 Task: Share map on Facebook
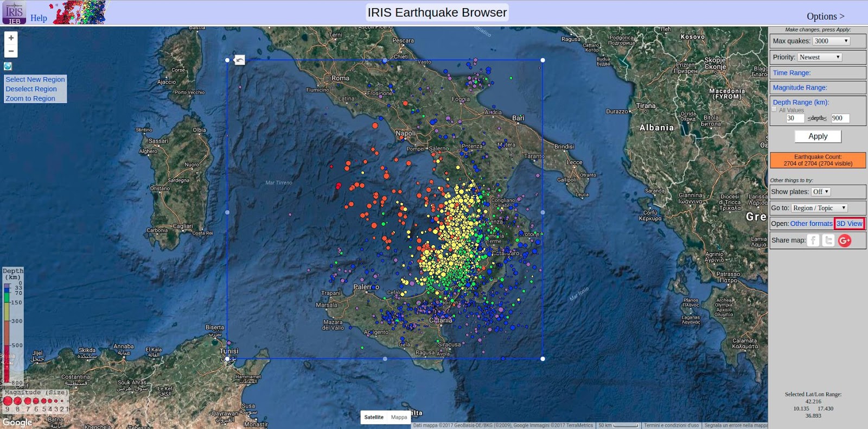(x=813, y=240)
